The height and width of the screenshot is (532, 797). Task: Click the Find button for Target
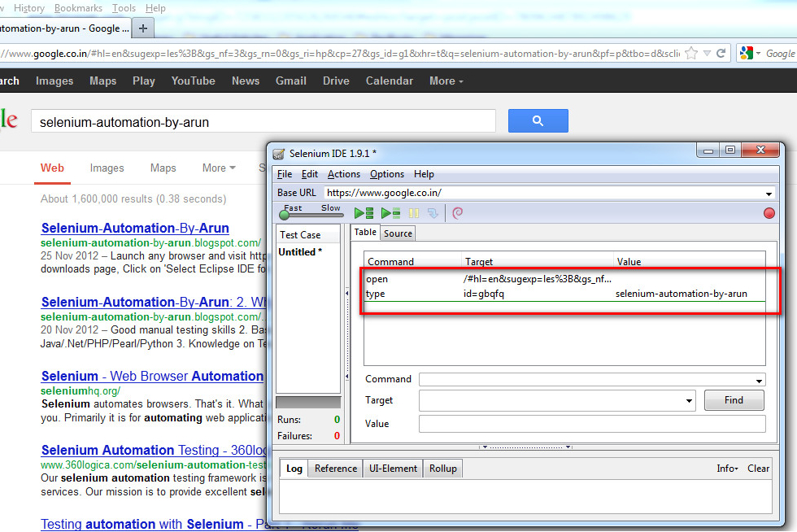point(734,400)
